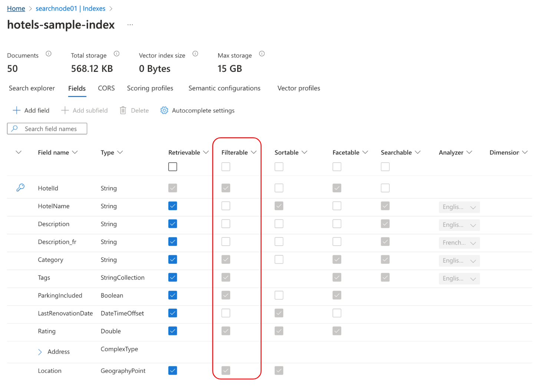
Task: Click the Vector index size info icon
Action: (195, 54)
